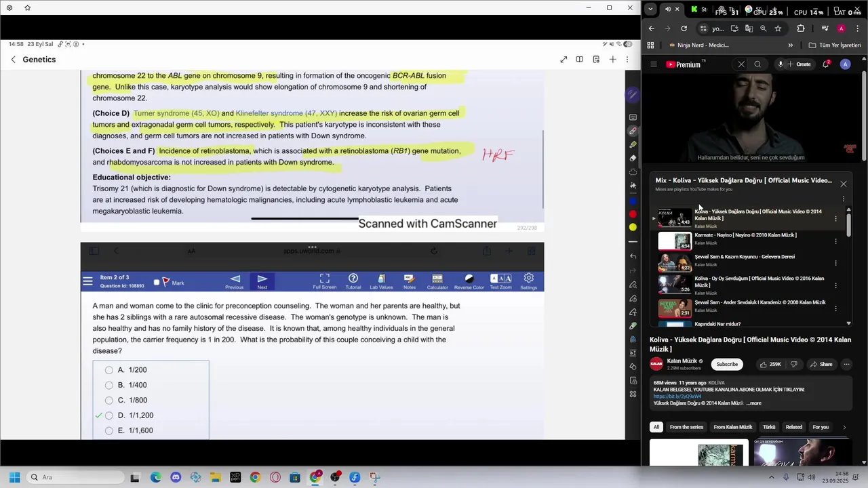Pick the red pen color

click(x=633, y=214)
